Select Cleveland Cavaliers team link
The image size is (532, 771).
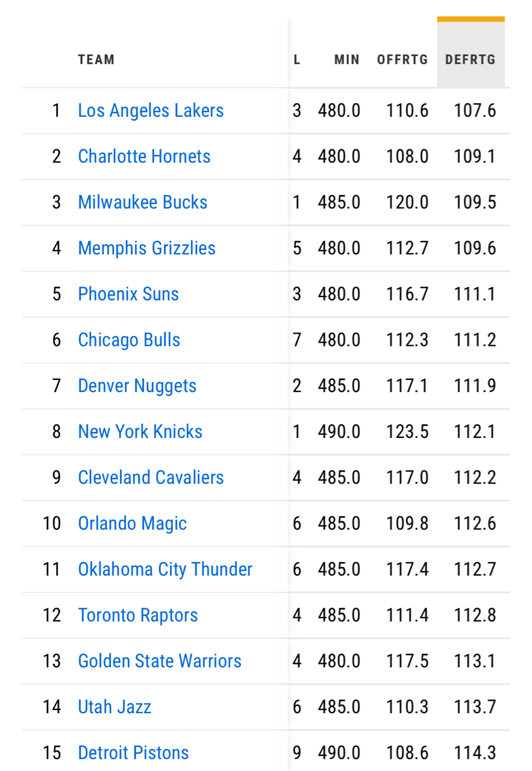pyautogui.click(x=151, y=477)
